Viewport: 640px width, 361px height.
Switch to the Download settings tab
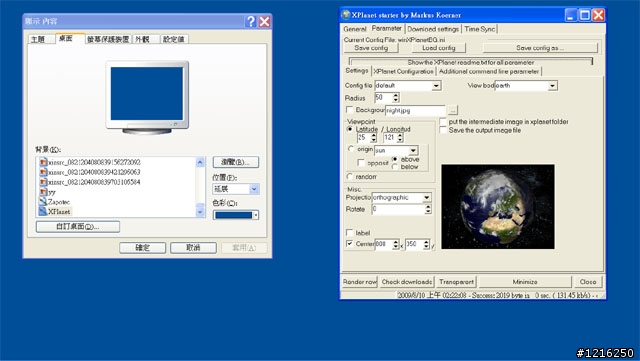(433, 29)
